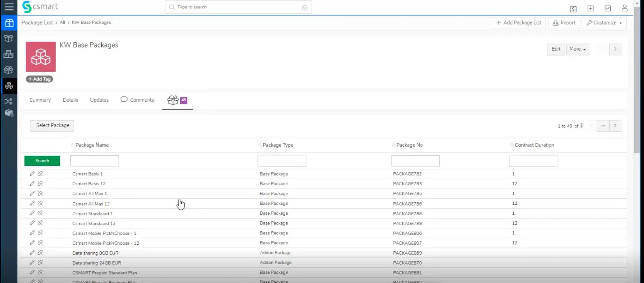Edit the Csmart Standaard 12 row
This screenshot has width=644, height=283.
[x=32, y=223]
